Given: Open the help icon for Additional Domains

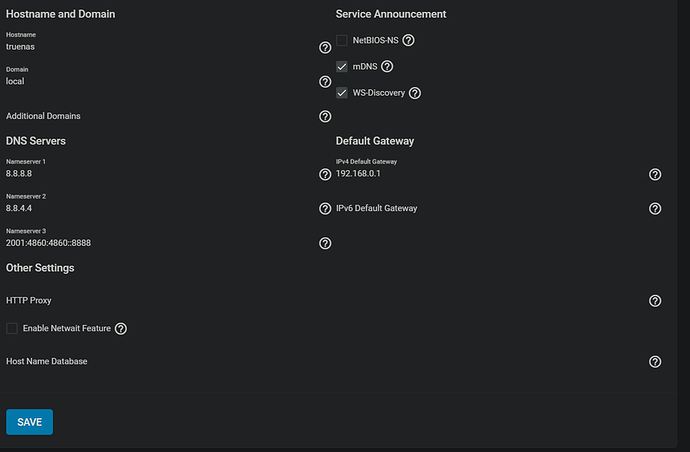Looking at the screenshot, I should click(x=325, y=117).
